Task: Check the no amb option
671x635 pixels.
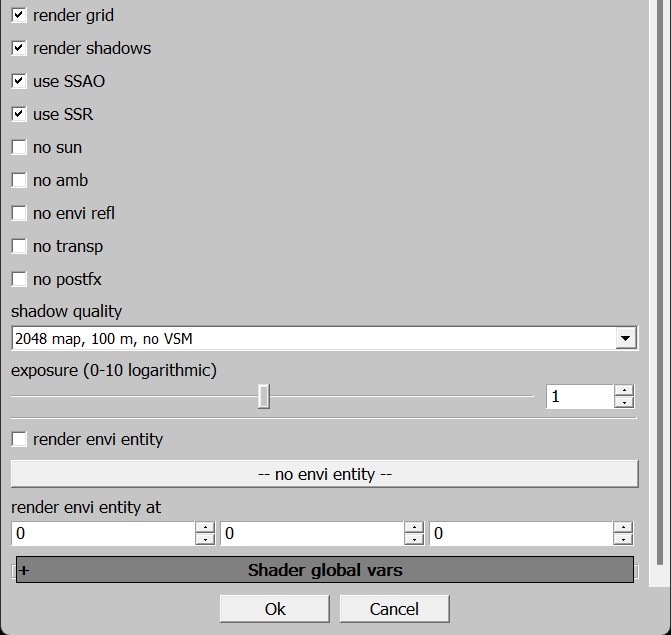Action: coord(19,180)
